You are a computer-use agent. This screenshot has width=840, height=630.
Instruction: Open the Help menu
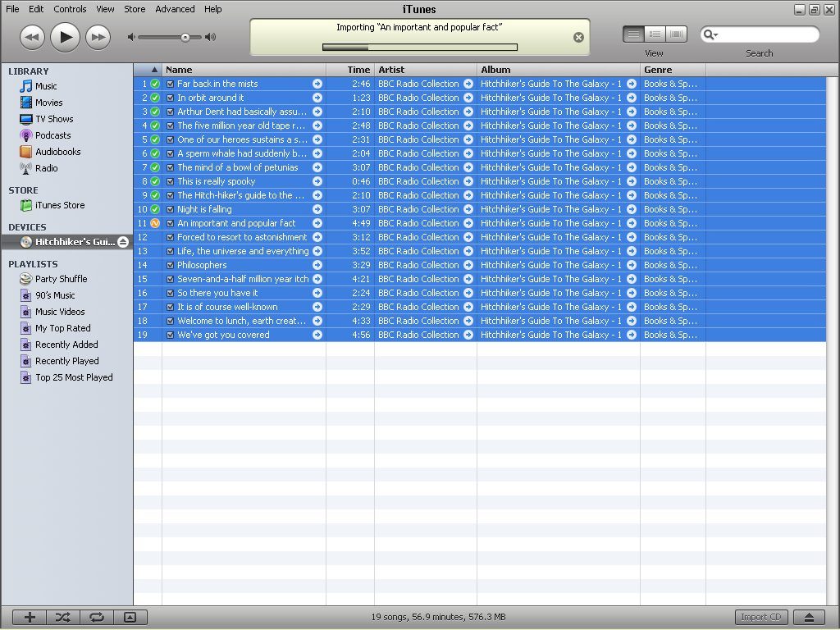click(x=212, y=9)
